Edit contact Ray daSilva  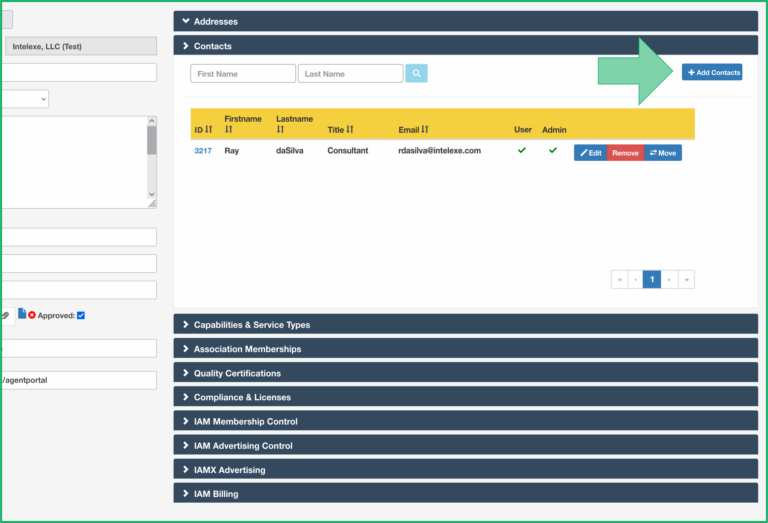590,153
